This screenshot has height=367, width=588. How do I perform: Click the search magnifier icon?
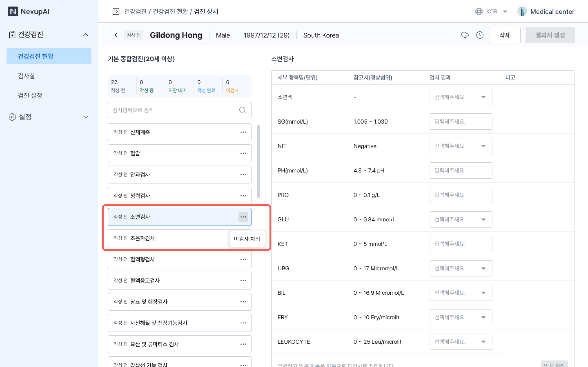(242, 110)
